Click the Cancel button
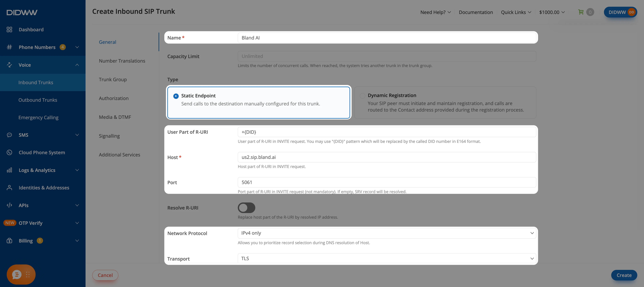 tap(105, 275)
